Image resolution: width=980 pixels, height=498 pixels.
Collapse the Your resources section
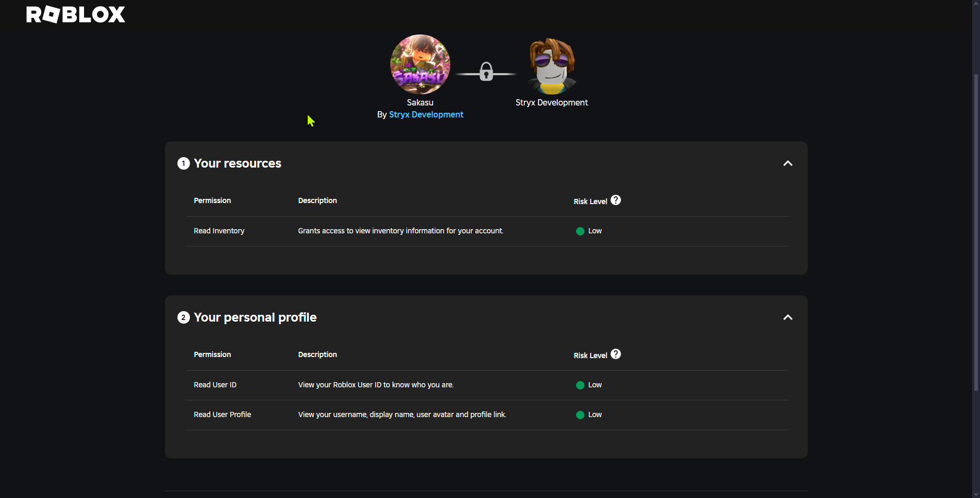(788, 163)
